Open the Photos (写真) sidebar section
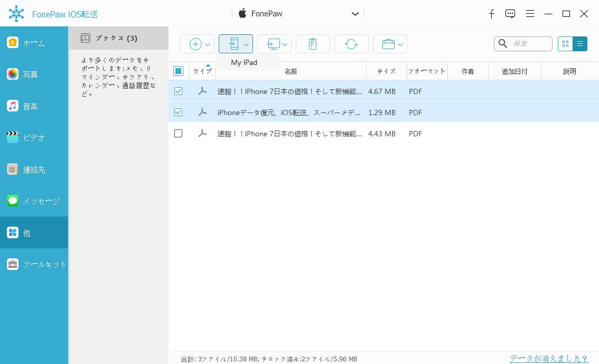 (34, 74)
